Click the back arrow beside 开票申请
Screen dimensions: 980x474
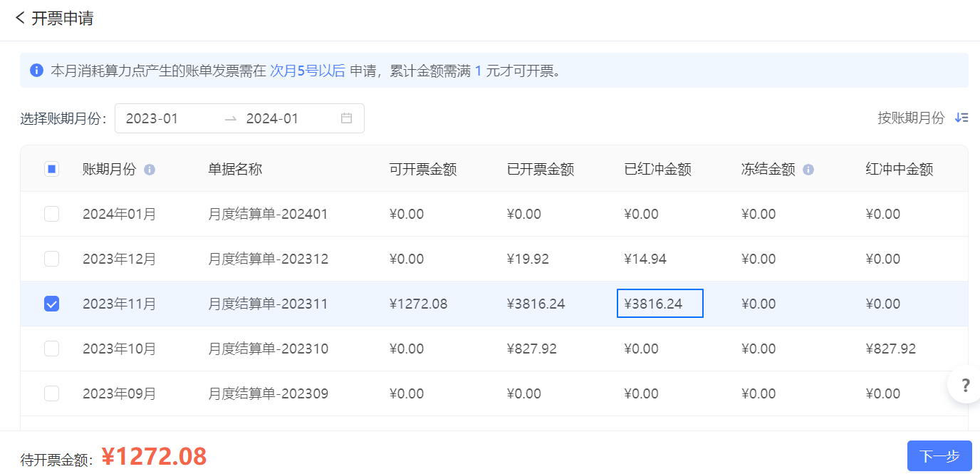[20, 18]
